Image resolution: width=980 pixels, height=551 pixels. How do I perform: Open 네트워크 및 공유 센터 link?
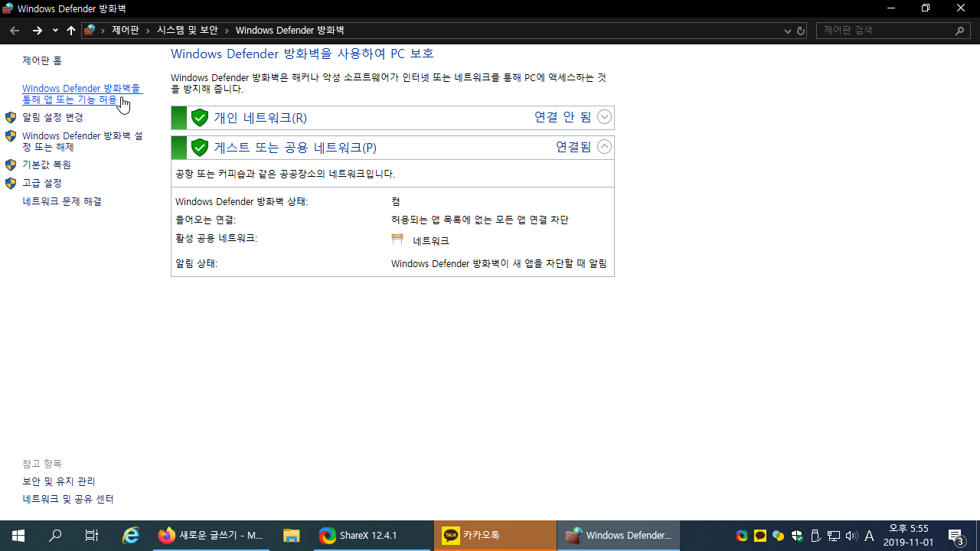click(x=68, y=499)
